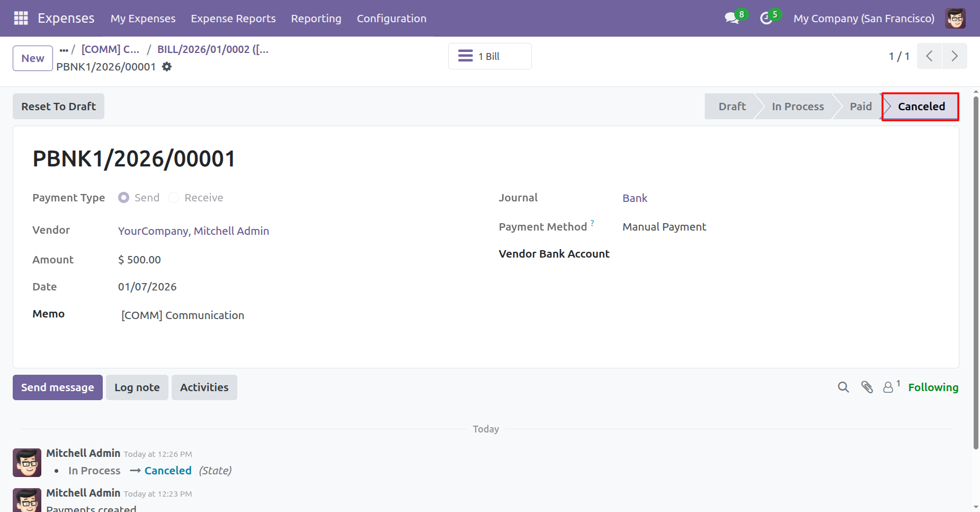
Task: Select the Send payment type radio
Action: 124,198
